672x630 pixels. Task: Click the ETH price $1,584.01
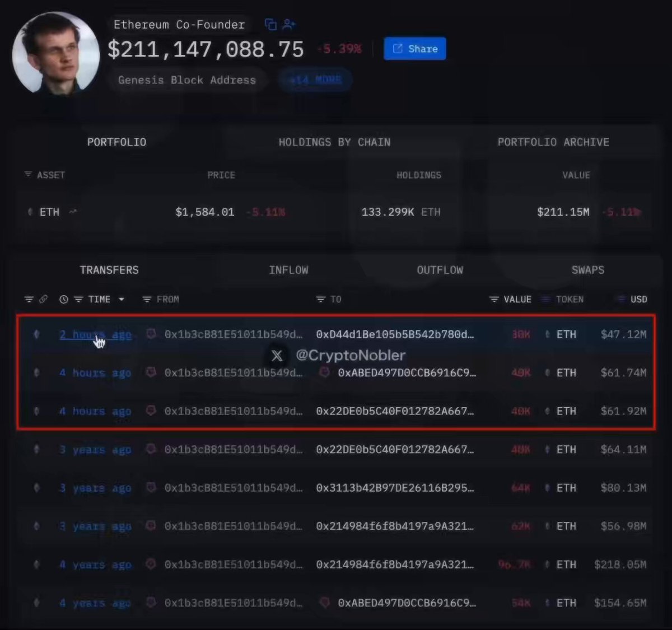tap(205, 212)
